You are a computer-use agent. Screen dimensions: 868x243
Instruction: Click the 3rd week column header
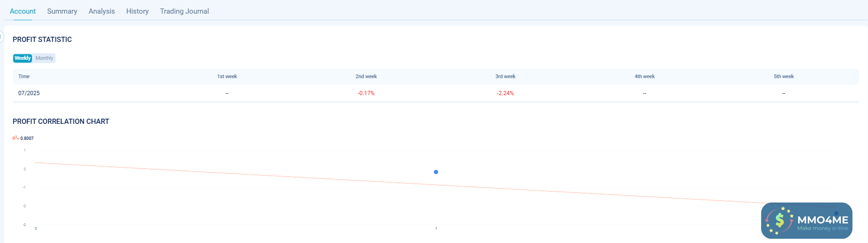point(505,76)
